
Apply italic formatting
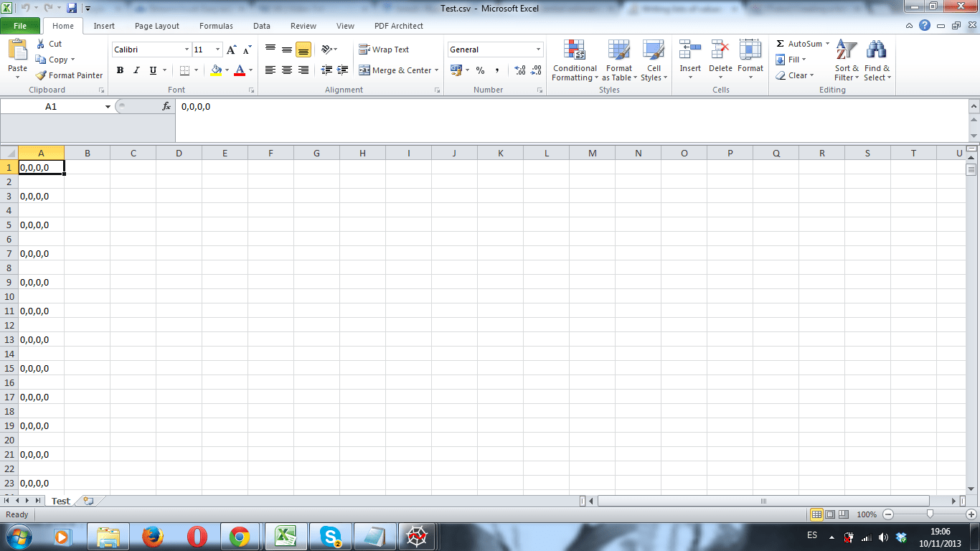click(136, 70)
